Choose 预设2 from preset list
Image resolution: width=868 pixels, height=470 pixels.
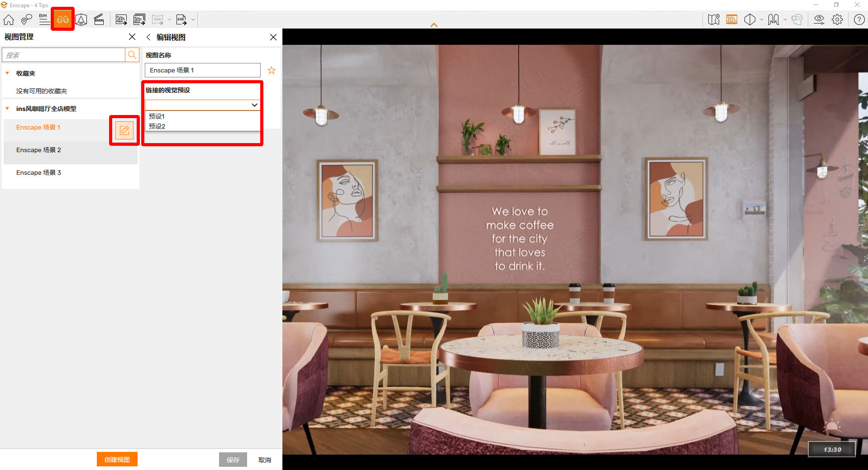202,126
